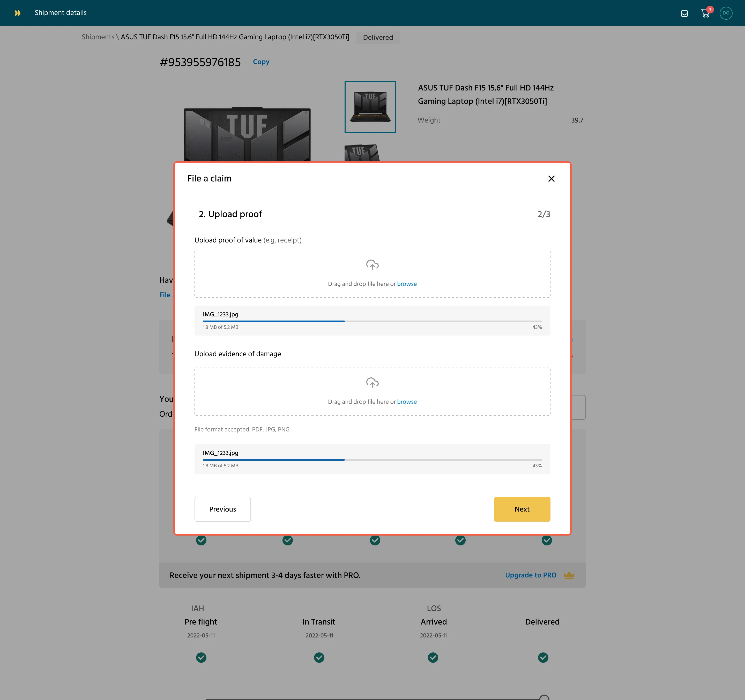Image resolution: width=745 pixels, height=700 pixels.
Task: Open the DO user avatar menu
Action: click(x=726, y=13)
